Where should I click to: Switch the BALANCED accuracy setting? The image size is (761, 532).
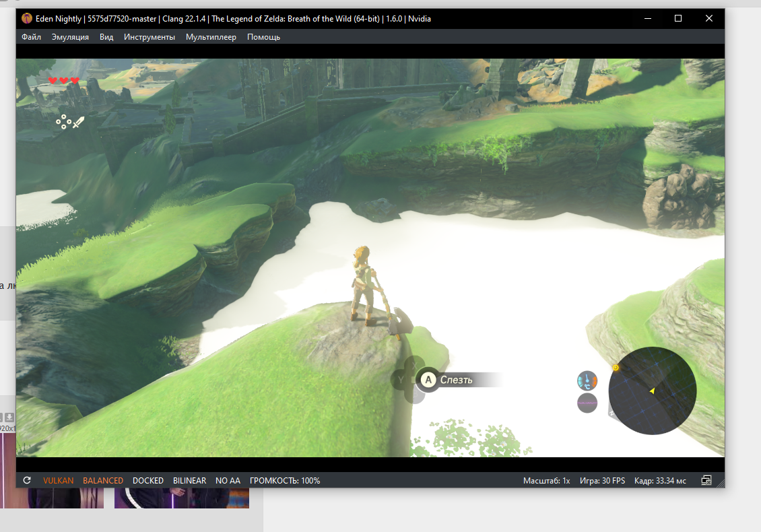(103, 481)
